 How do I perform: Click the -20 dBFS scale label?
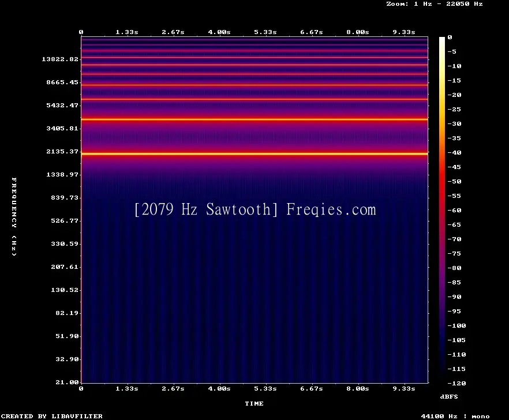tap(454, 95)
